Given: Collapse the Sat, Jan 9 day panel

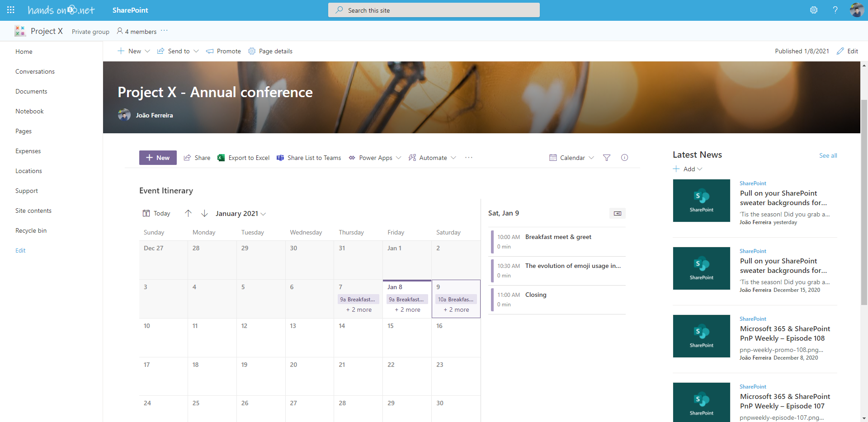Looking at the screenshot, I should [x=618, y=213].
